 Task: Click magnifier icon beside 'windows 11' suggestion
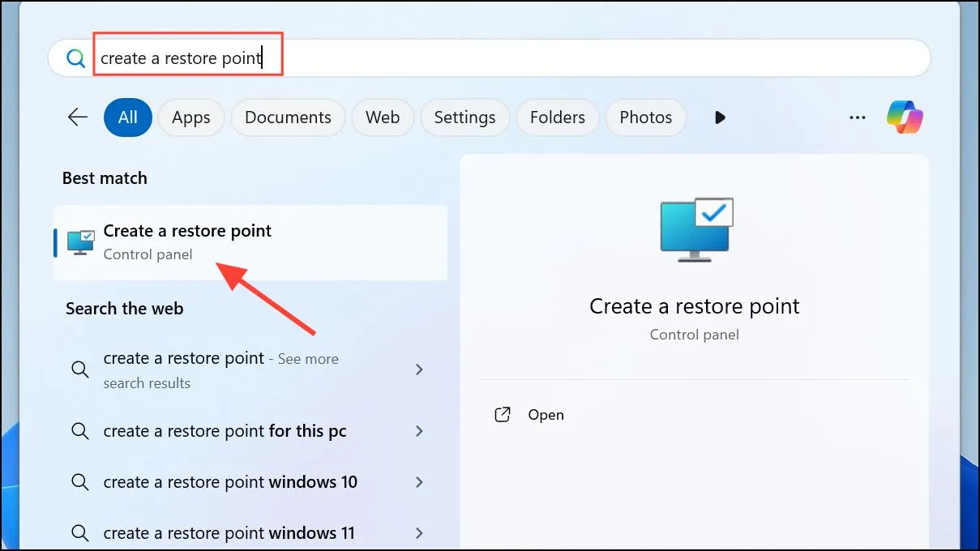coord(79,533)
